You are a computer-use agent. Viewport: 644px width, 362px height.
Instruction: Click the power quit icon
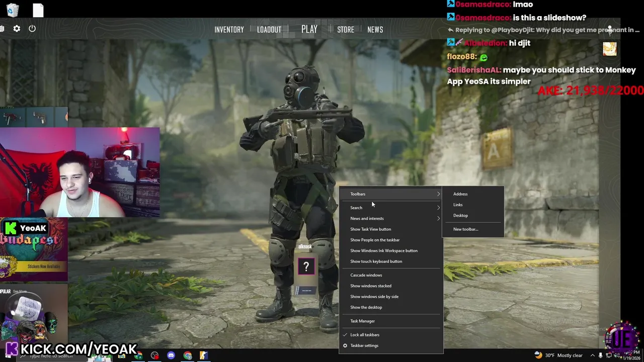pos(32,29)
